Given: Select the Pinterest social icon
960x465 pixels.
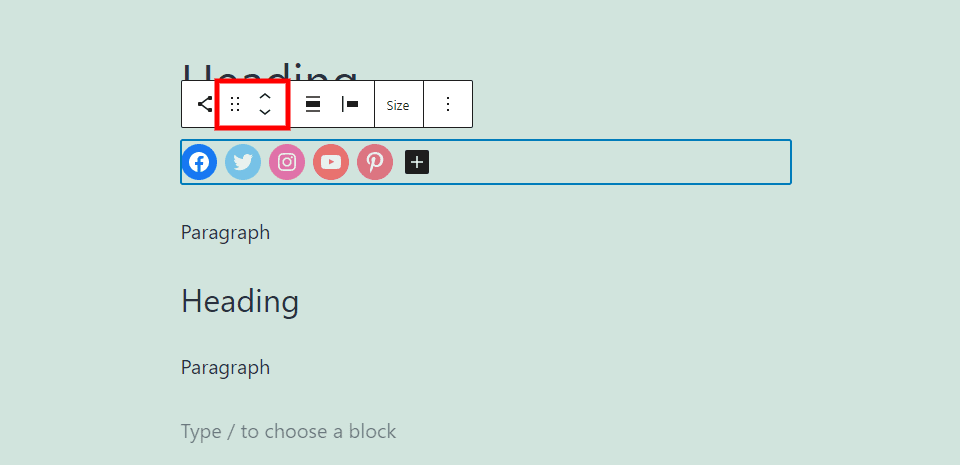Looking at the screenshot, I should (375, 162).
